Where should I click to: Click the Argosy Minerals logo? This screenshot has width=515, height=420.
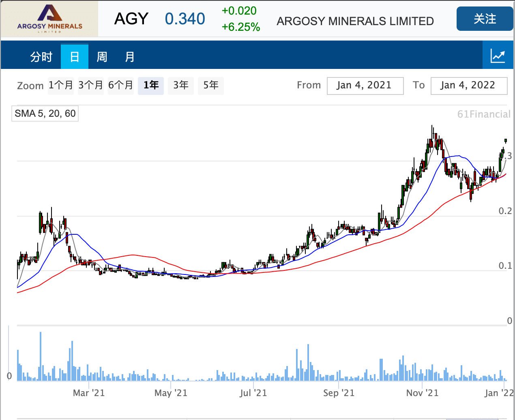point(49,19)
